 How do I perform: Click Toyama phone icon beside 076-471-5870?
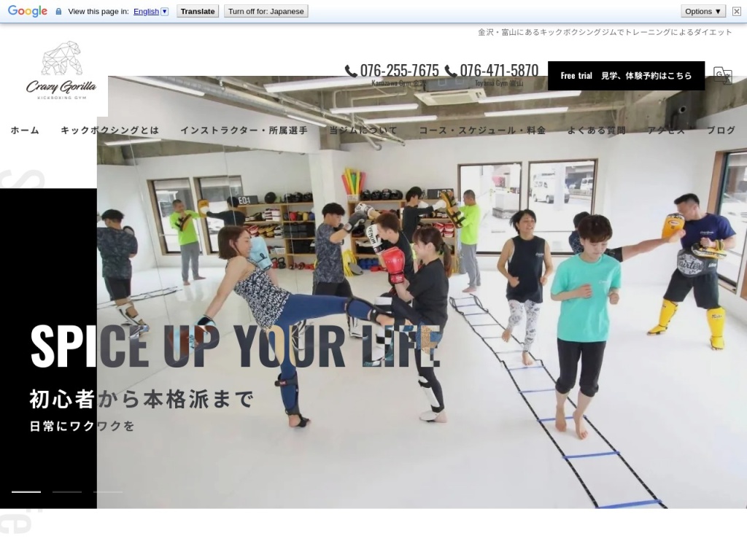[x=450, y=71]
